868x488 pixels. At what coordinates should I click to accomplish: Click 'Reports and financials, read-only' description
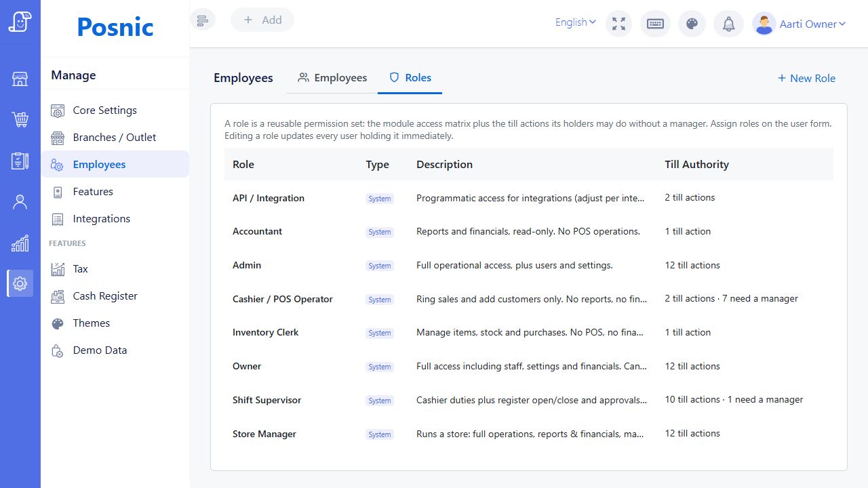pos(528,231)
